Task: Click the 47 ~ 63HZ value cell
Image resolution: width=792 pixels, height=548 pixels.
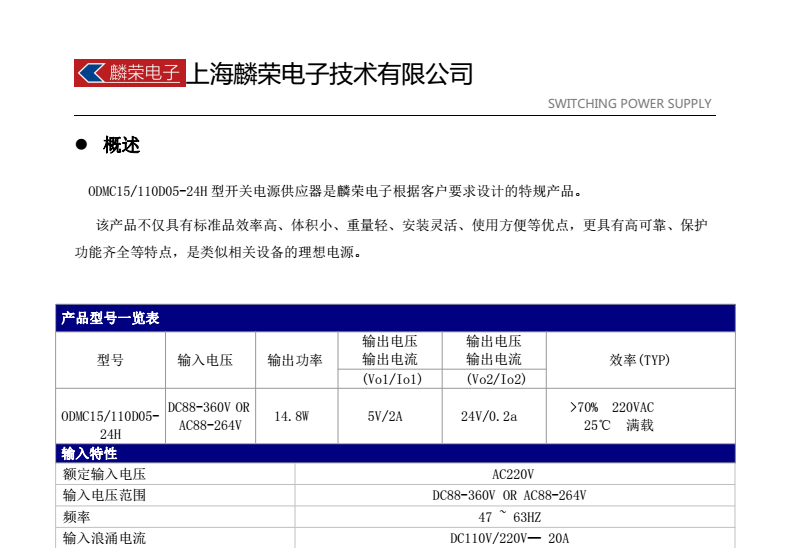Action: [515, 517]
